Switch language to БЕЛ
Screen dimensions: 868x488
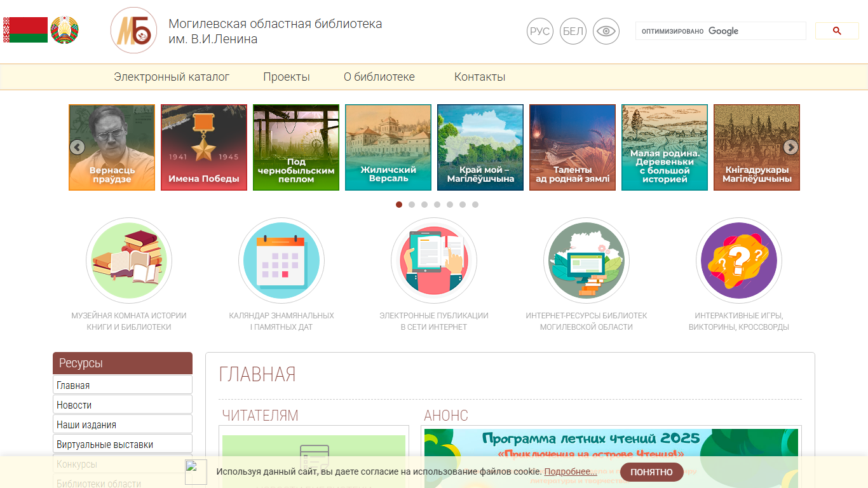point(573,31)
